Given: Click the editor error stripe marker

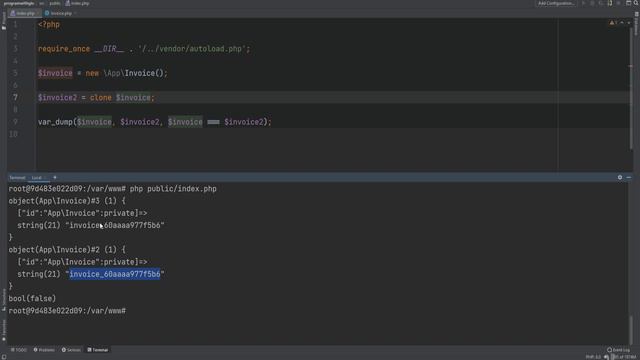Looking at the screenshot, I should [x=631, y=66].
